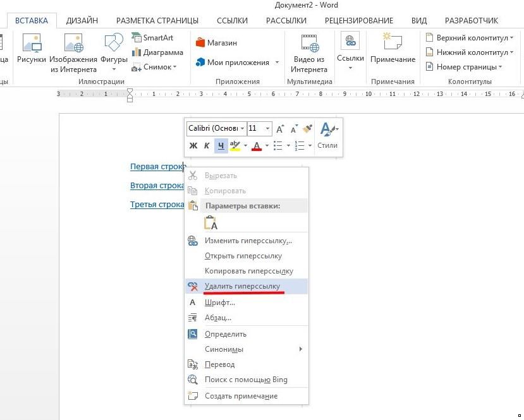524x420 pixels.
Task: Click decrease font size in mini toolbar
Action: pos(294,129)
